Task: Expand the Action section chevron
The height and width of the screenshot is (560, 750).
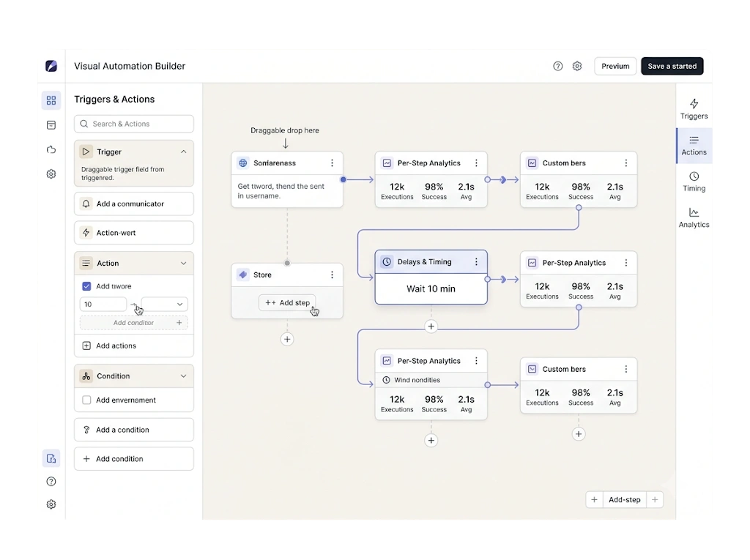Action: point(183,264)
